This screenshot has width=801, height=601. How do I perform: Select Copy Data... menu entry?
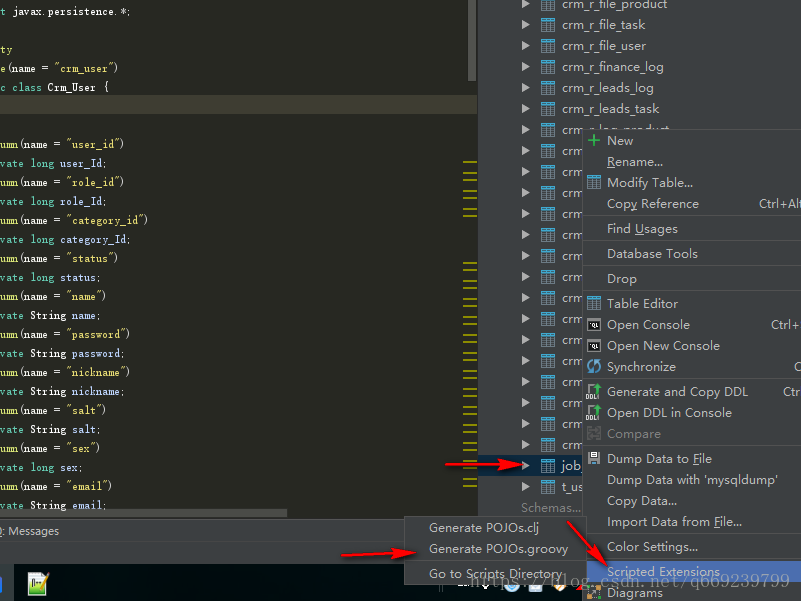point(692,500)
